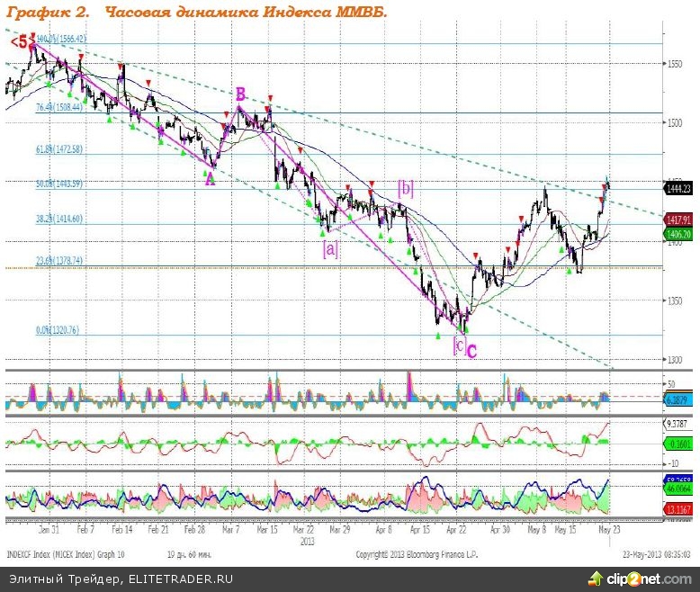Click the 1444.23 current price tag

coord(678,189)
